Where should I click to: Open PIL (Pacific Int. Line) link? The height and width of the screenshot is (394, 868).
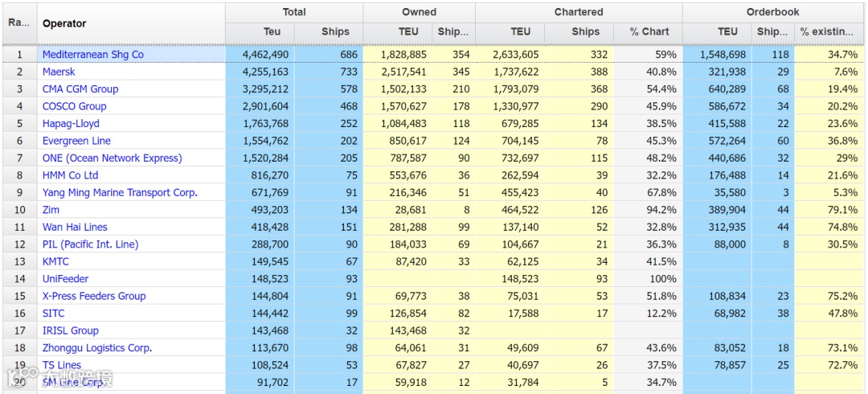(x=90, y=244)
